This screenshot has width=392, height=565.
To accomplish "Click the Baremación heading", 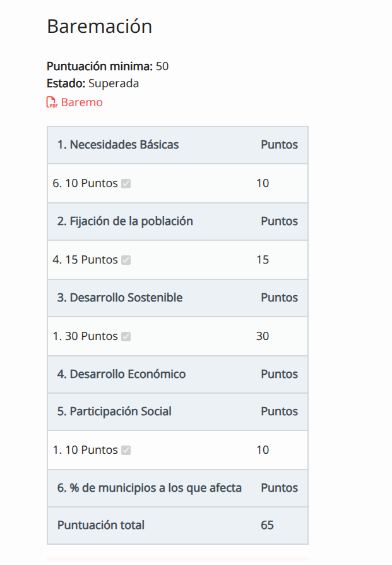I will click(99, 27).
